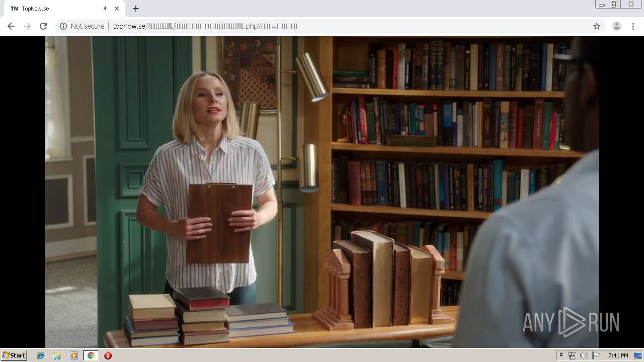
Task: Open Windows Explorer from the taskbar
Action: click(x=57, y=355)
